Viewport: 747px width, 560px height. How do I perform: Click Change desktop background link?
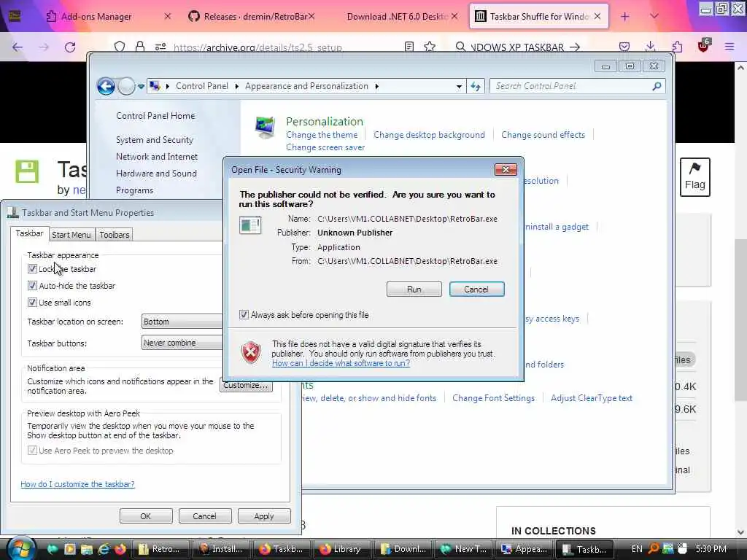click(x=429, y=135)
